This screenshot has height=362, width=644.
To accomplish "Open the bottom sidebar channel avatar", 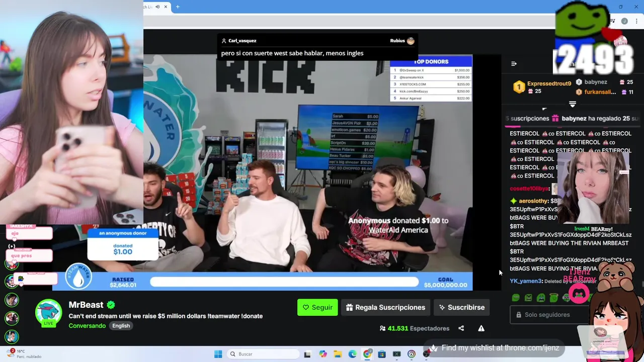I will (12, 336).
